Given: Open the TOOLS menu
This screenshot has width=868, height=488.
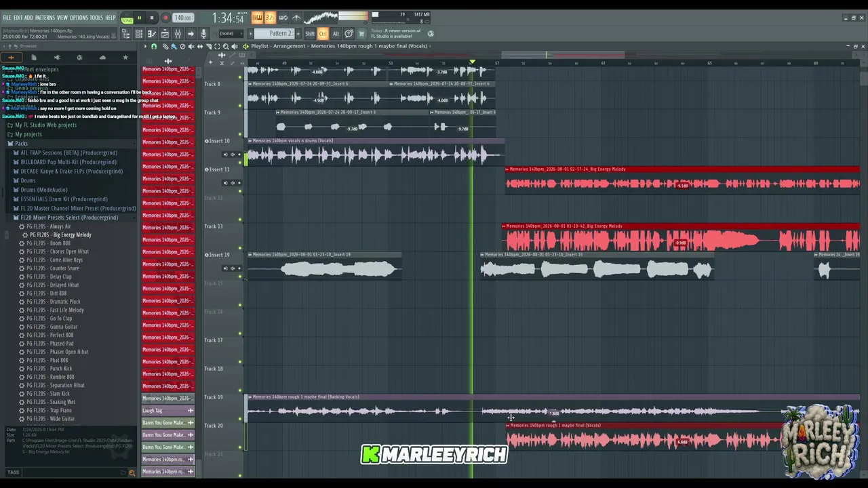Looking at the screenshot, I should tap(96, 18).
